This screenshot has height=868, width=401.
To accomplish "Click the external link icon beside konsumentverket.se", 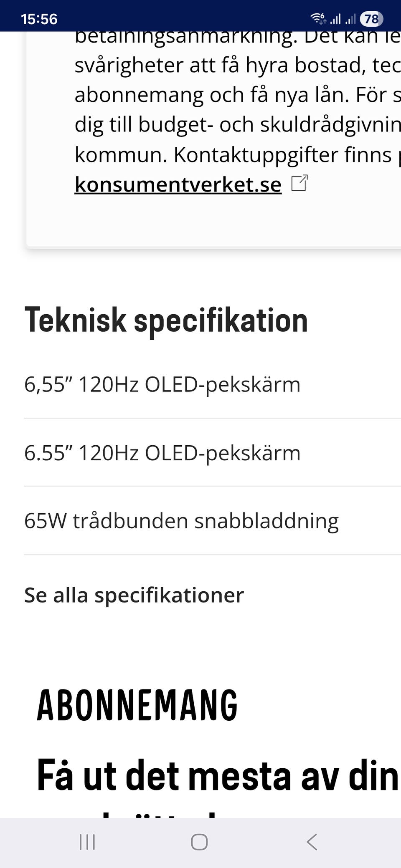I will [x=299, y=183].
